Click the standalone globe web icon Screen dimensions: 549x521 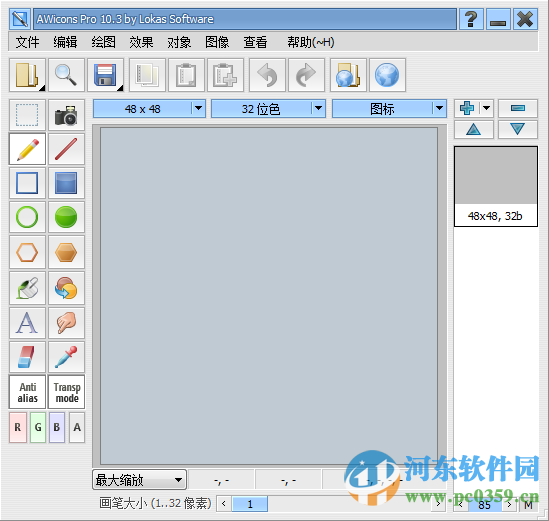tap(387, 75)
